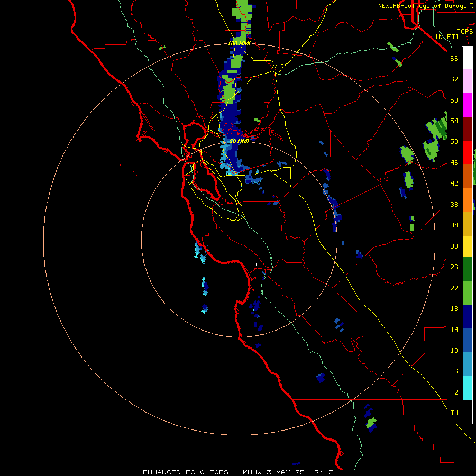Click the medium blue 18 kft legend swatch
The image size is (476, 476).
(x=467, y=340)
